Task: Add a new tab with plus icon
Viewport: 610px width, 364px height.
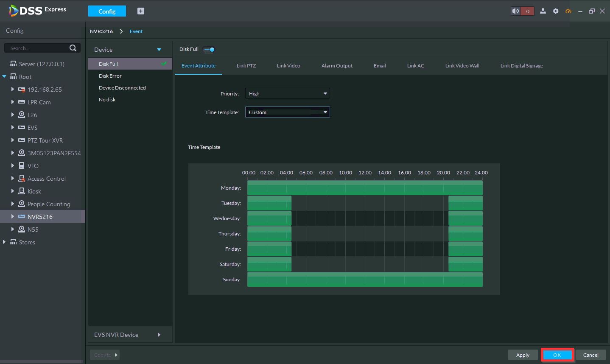Action: 141,11
